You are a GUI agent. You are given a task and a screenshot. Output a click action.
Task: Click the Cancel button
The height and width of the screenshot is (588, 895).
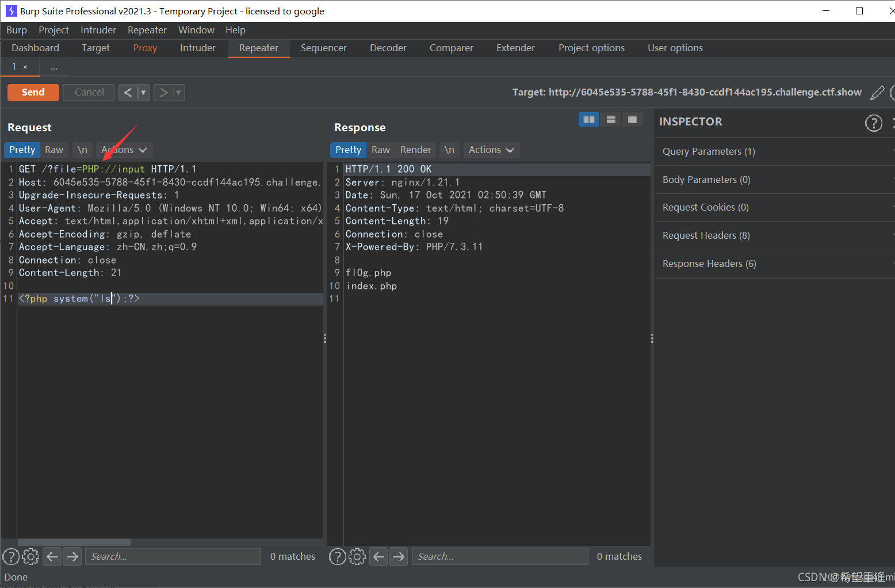coord(89,92)
